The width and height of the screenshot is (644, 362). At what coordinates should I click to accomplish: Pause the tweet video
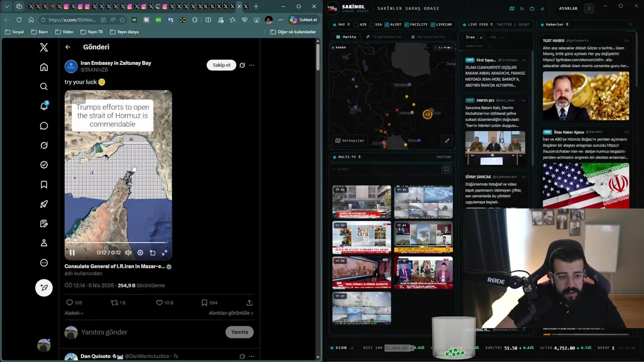point(72,252)
